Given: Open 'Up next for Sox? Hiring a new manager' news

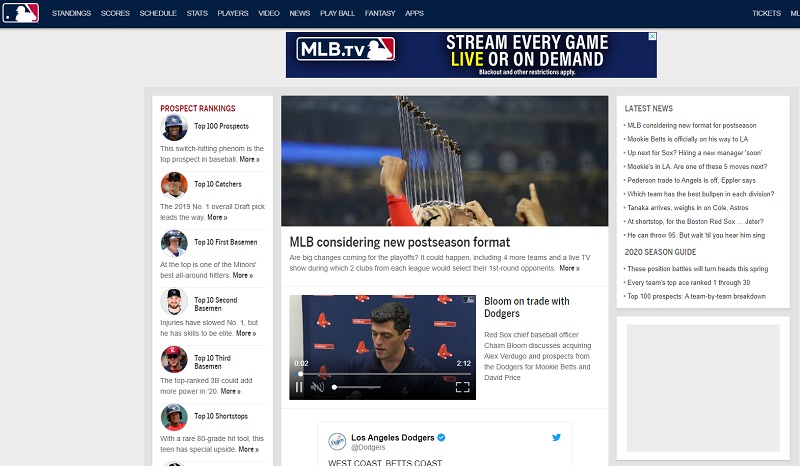Looking at the screenshot, I should point(694,153).
